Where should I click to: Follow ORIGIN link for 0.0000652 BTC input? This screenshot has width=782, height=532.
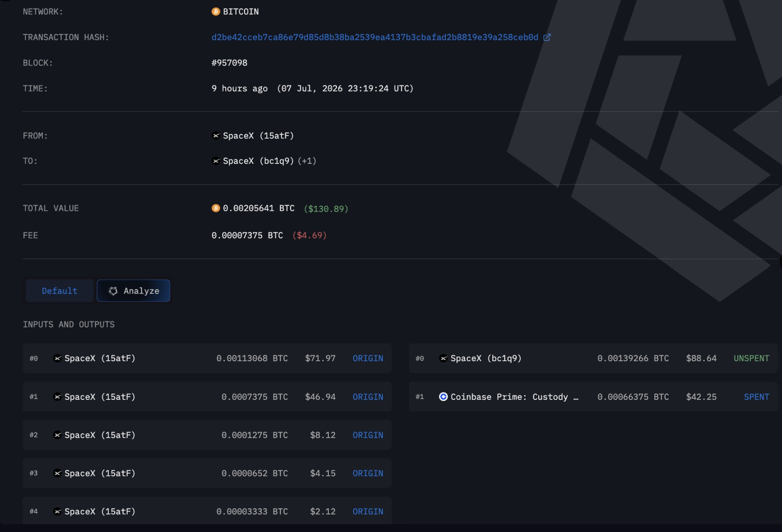coord(368,473)
